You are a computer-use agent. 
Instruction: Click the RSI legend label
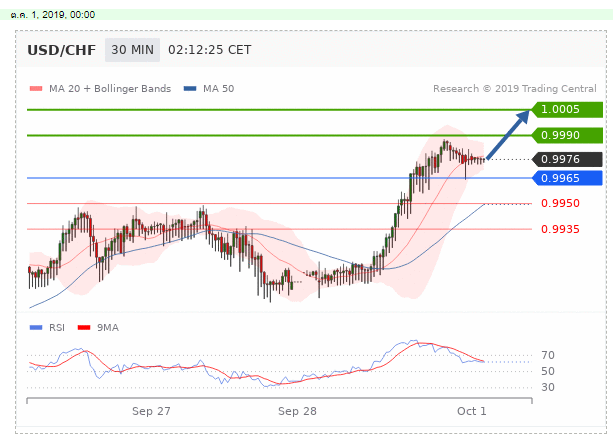57,328
